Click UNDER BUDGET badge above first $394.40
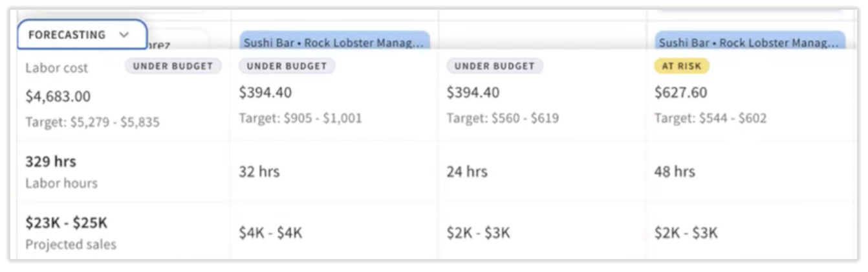Image resolution: width=868 pixels, height=272 pixels. coord(287,65)
